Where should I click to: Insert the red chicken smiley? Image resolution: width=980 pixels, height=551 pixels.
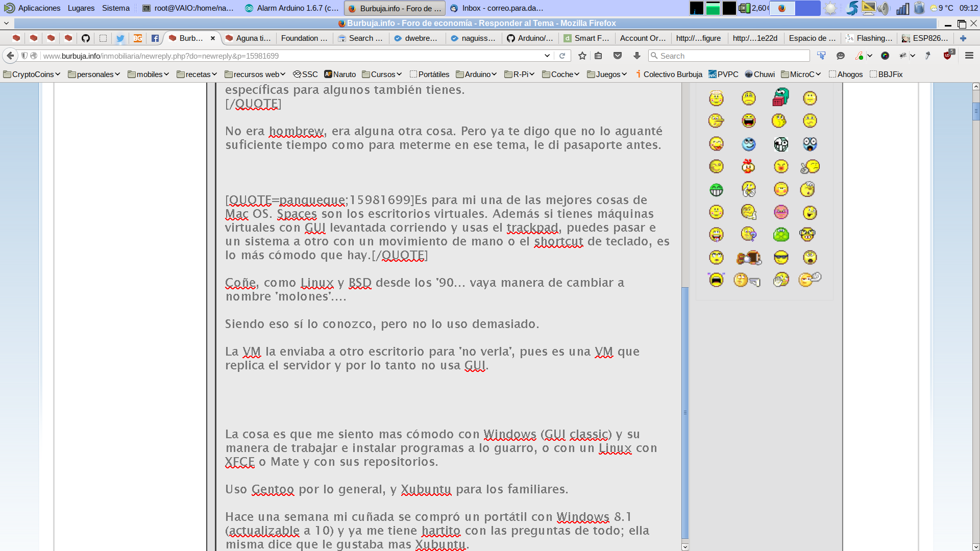748,166
